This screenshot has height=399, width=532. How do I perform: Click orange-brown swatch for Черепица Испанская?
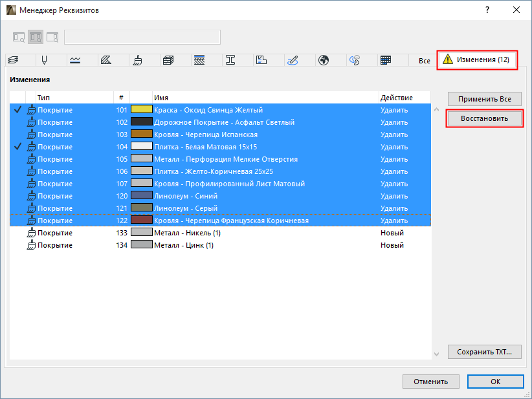click(x=142, y=134)
